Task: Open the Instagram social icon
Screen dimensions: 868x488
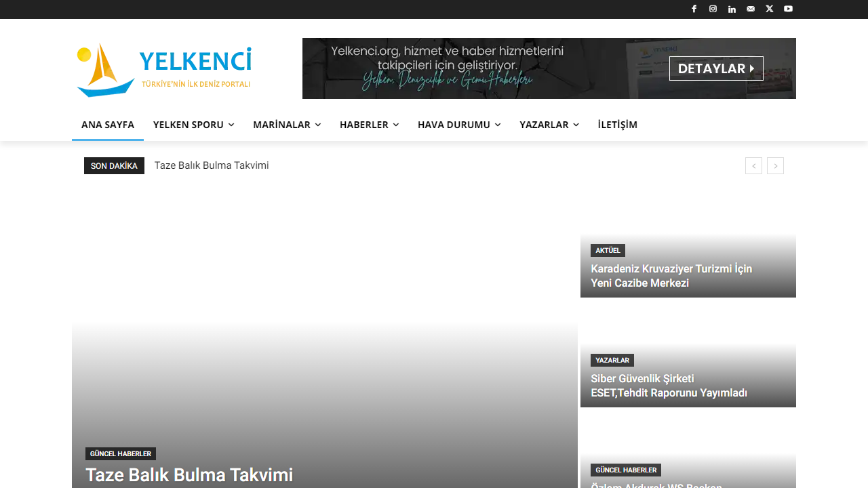Action: pyautogui.click(x=713, y=9)
